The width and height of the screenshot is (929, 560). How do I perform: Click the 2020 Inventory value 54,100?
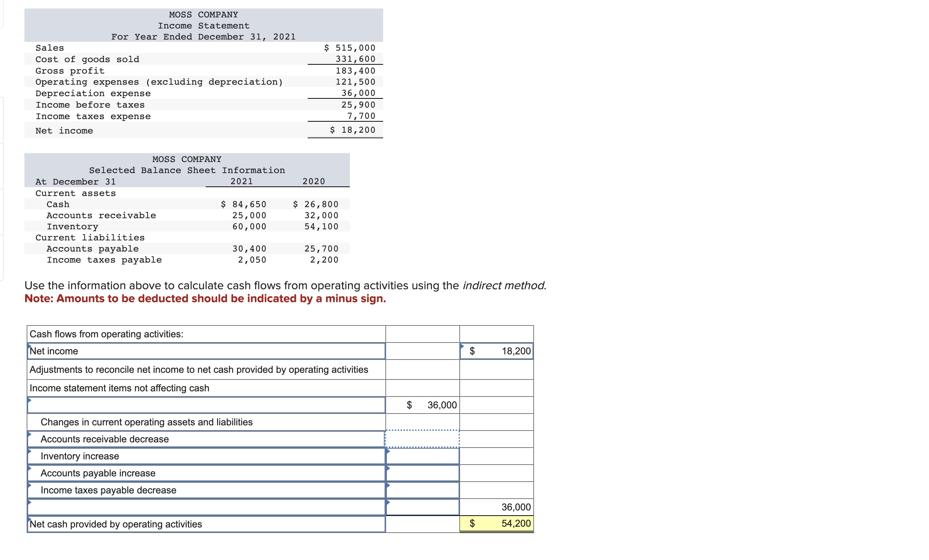point(322,226)
